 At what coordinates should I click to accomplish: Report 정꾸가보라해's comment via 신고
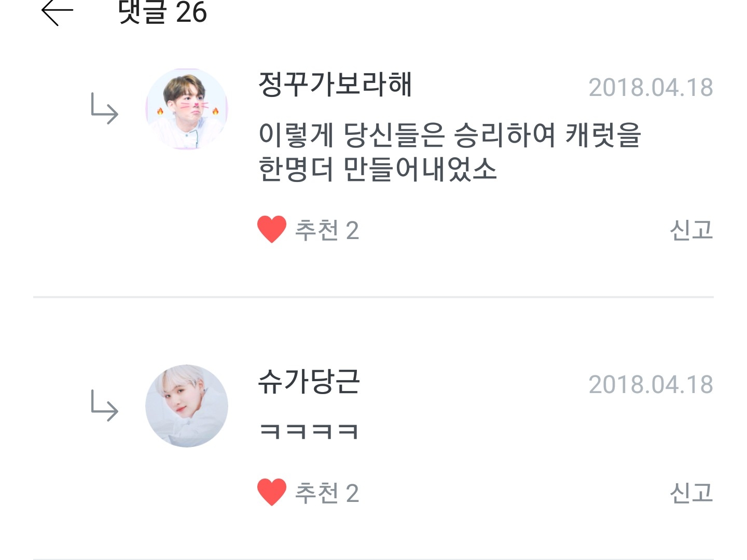pyautogui.click(x=691, y=230)
